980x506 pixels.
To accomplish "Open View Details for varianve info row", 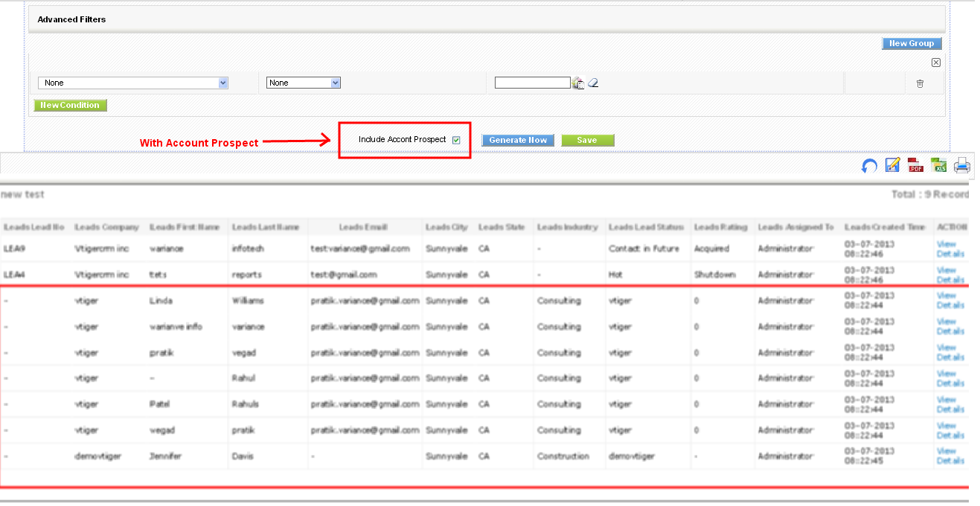I will (x=950, y=327).
